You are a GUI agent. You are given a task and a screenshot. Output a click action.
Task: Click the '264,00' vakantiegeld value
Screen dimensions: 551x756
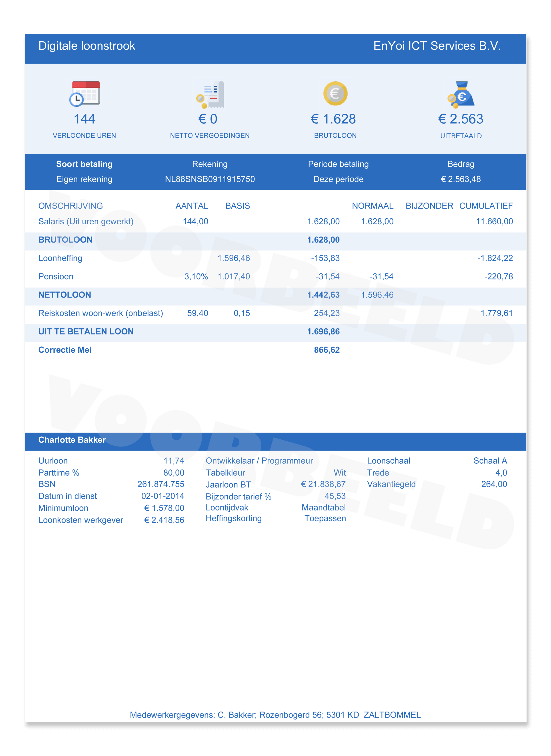(x=494, y=484)
